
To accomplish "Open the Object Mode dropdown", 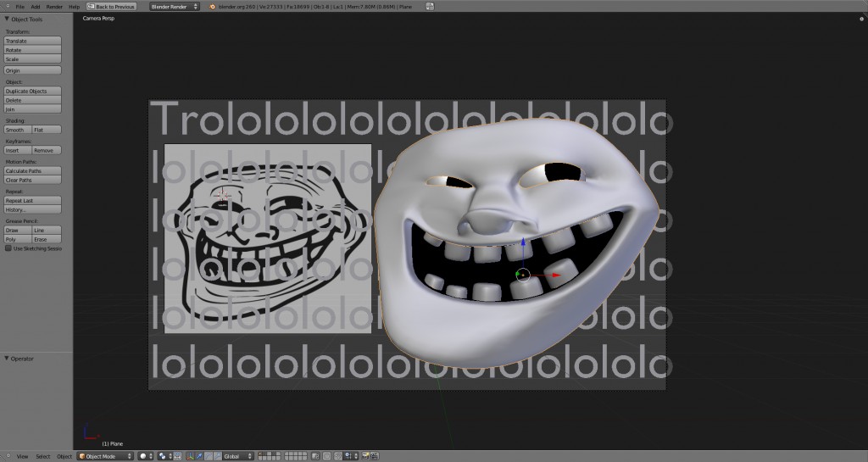I will [x=106, y=456].
